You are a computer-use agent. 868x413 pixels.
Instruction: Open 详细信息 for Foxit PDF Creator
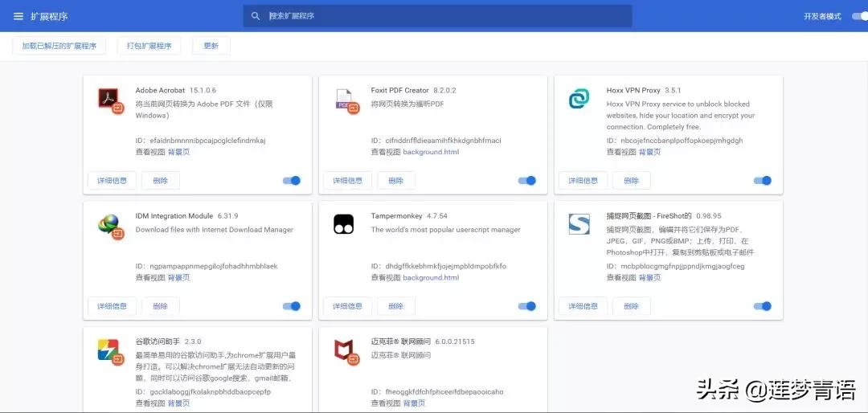coord(348,181)
